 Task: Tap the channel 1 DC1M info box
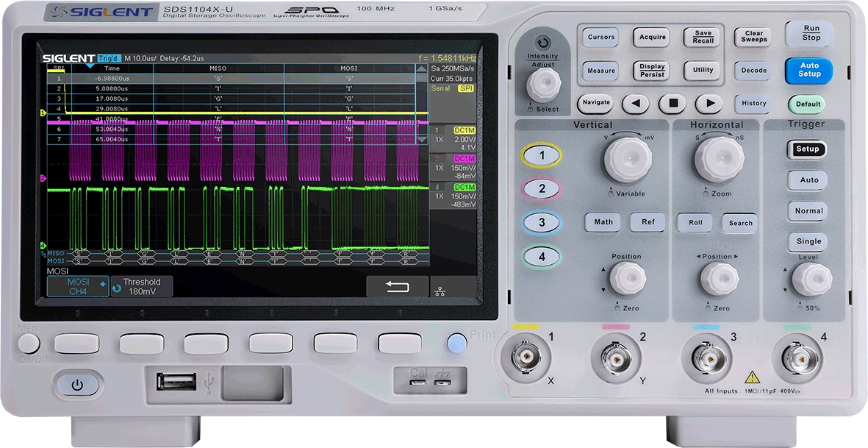click(453, 139)
